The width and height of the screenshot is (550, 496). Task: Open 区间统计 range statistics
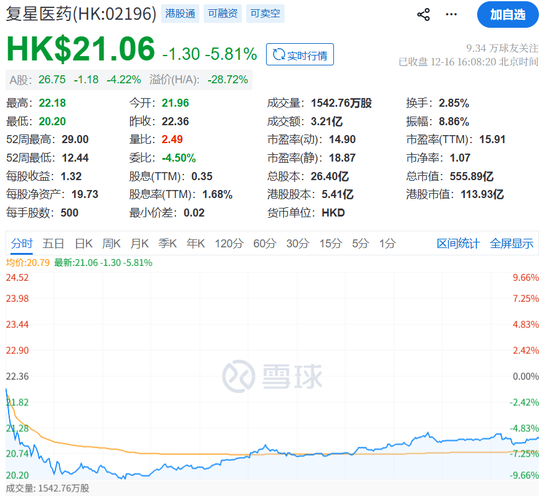pyautogui.click(x=458, y=243)
